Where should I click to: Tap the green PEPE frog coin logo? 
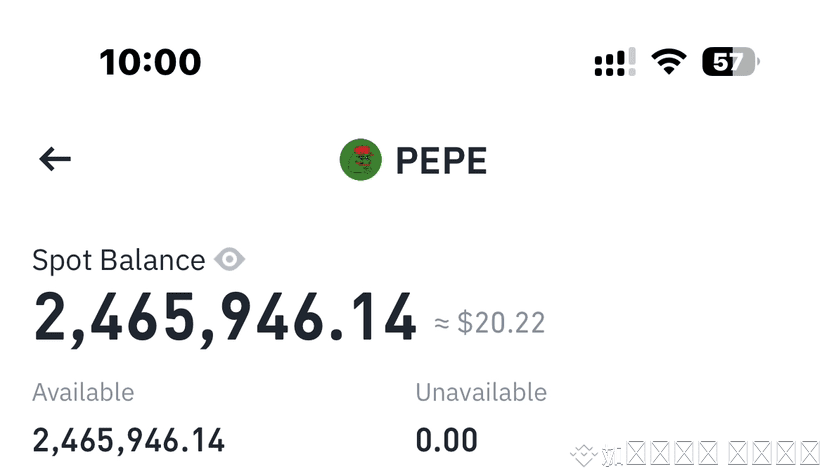click(361, 160)
